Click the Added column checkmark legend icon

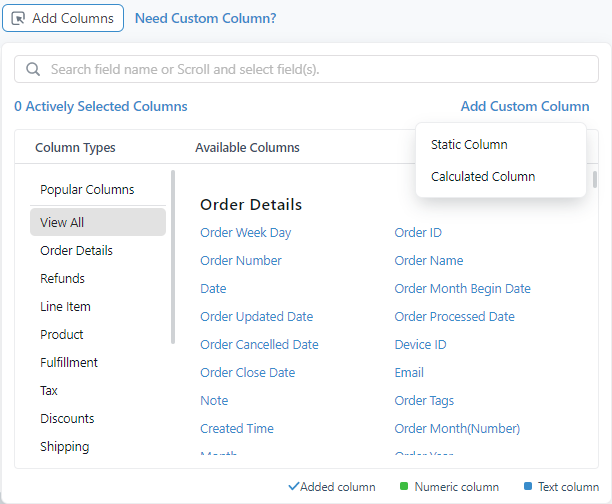pos(293,487)
